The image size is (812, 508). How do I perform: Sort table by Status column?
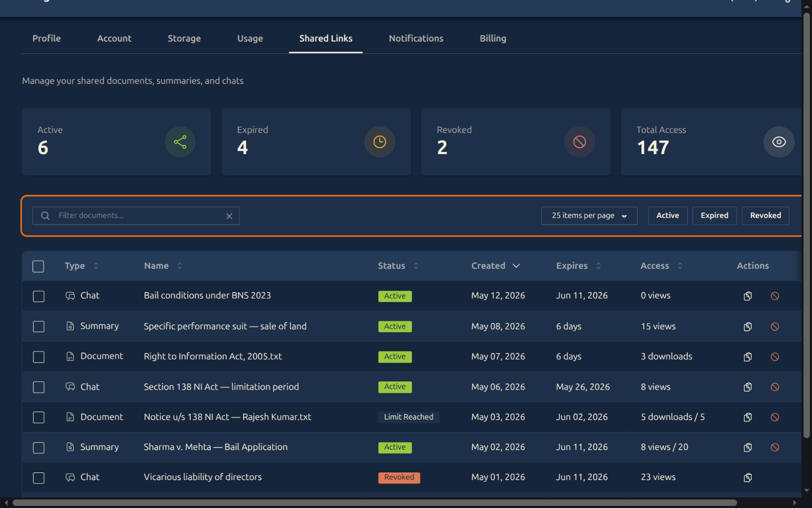(398, 266)
